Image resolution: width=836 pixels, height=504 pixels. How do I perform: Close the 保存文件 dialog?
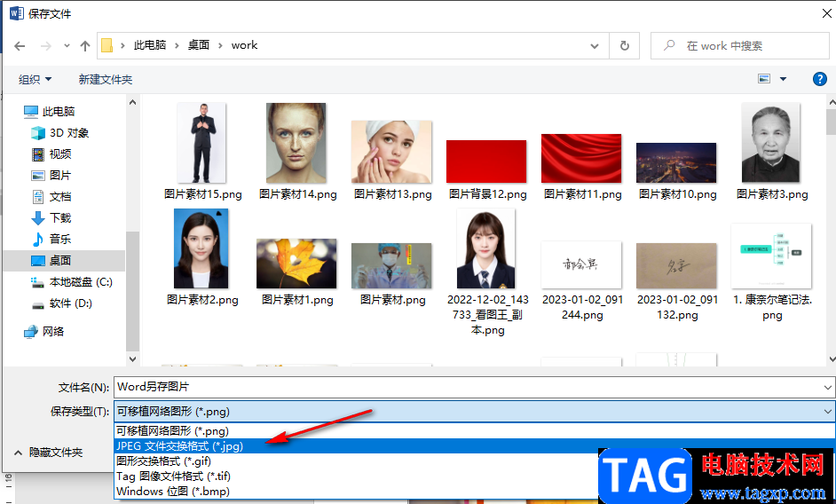click(x=826, y=13)
